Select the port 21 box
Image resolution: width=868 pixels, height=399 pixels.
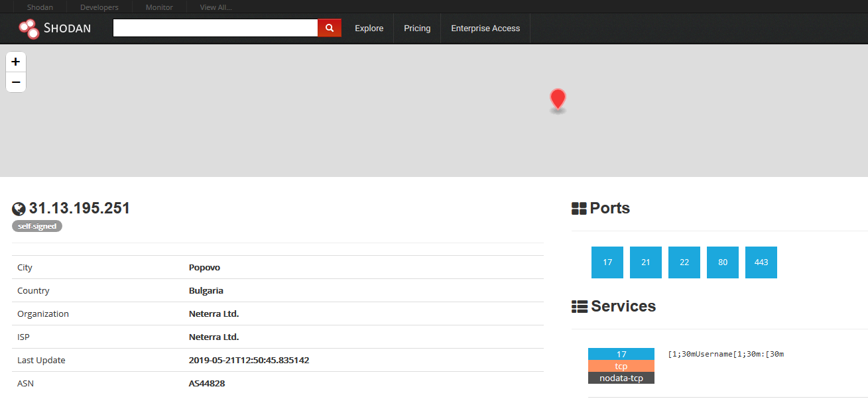pos(646,262)
